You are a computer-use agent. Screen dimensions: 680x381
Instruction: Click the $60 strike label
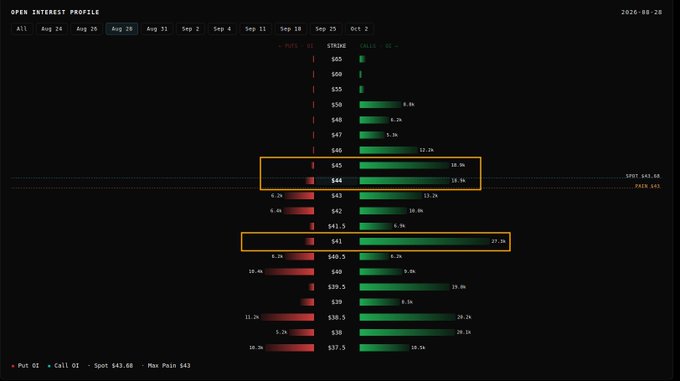pyautogui.click(x=337, y=74)
